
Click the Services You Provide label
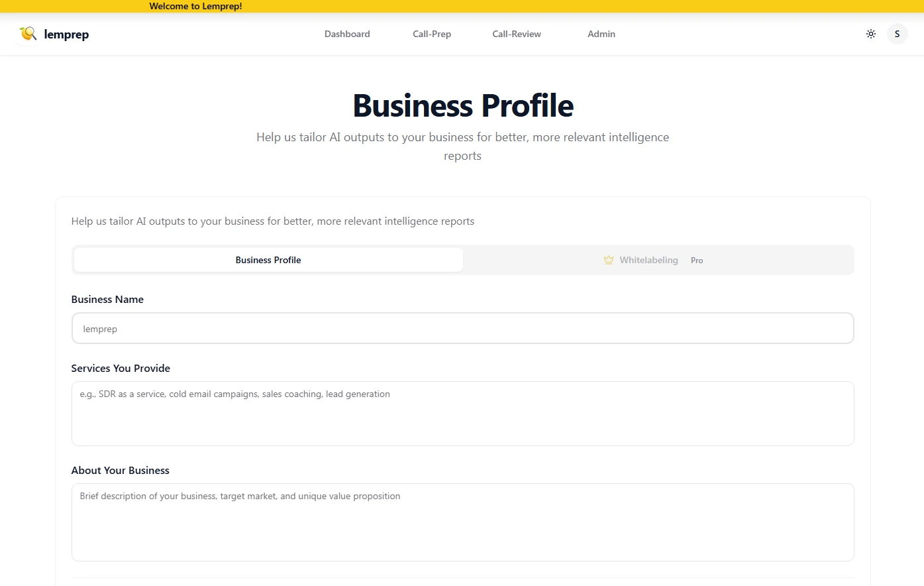[121, 368]
